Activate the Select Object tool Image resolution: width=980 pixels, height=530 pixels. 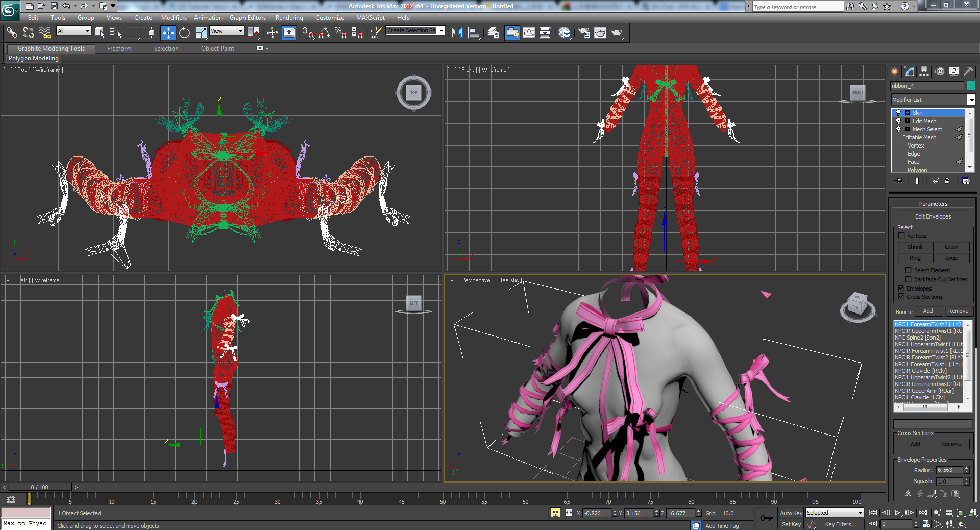click(x=100, y=33)
